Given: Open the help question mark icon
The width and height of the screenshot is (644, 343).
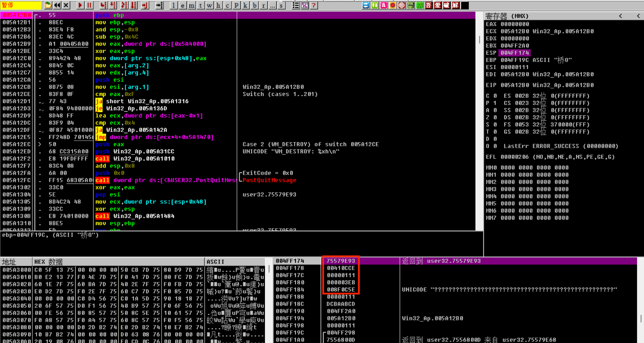Looking at the screenshot, I should pos(313,5).
